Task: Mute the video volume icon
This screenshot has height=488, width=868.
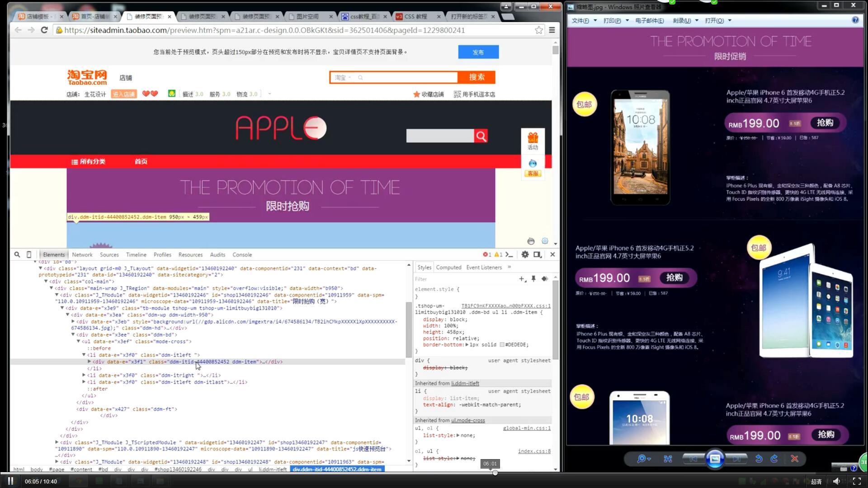Action: pyautogui.click(x=837, y=481)
